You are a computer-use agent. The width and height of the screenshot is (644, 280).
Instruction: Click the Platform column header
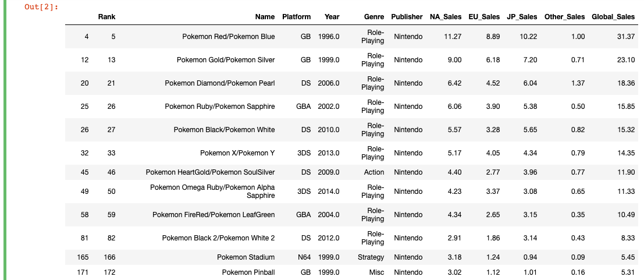(297, 17)
